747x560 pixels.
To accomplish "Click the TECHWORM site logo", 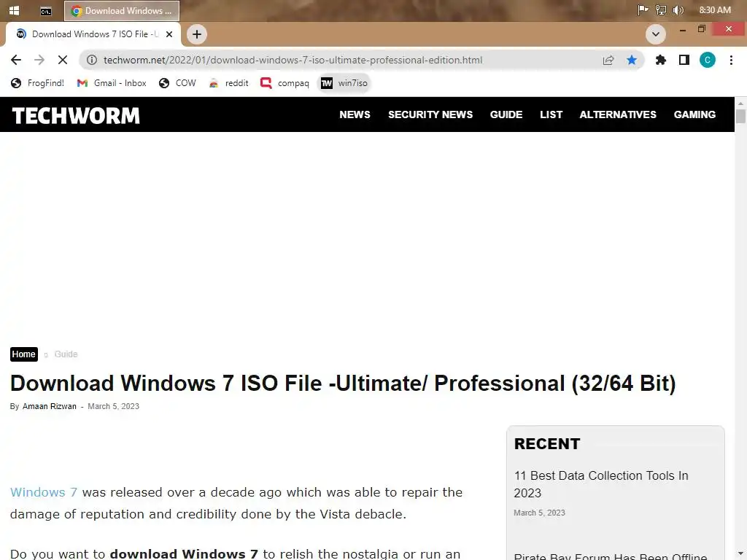I will point(76,116).
